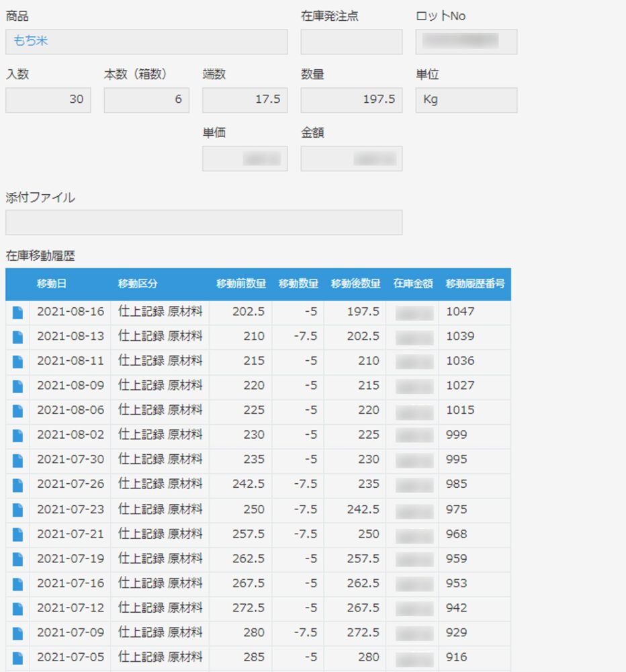Open the document icon for 2021-08-11 record

coord(18,362)
